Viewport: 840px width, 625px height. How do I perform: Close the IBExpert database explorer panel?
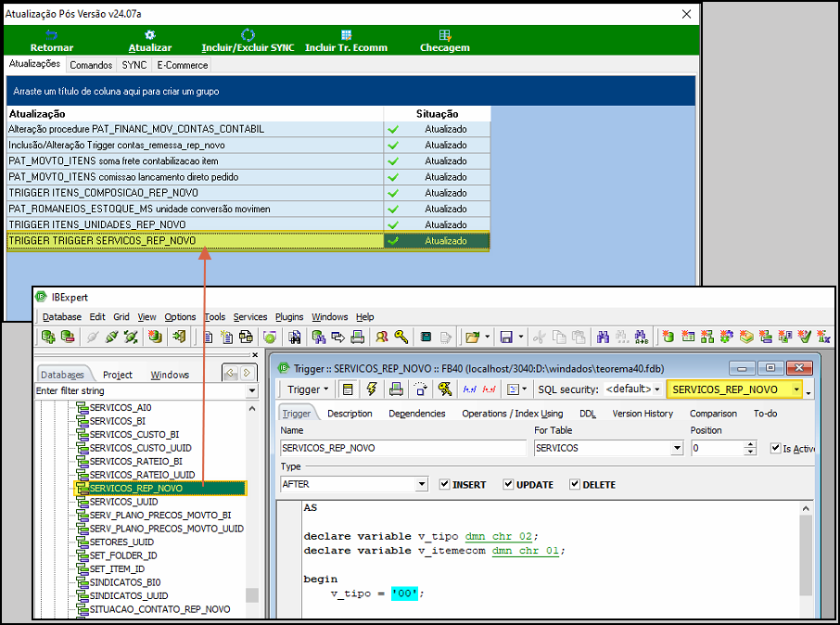[x=255, y=355]
